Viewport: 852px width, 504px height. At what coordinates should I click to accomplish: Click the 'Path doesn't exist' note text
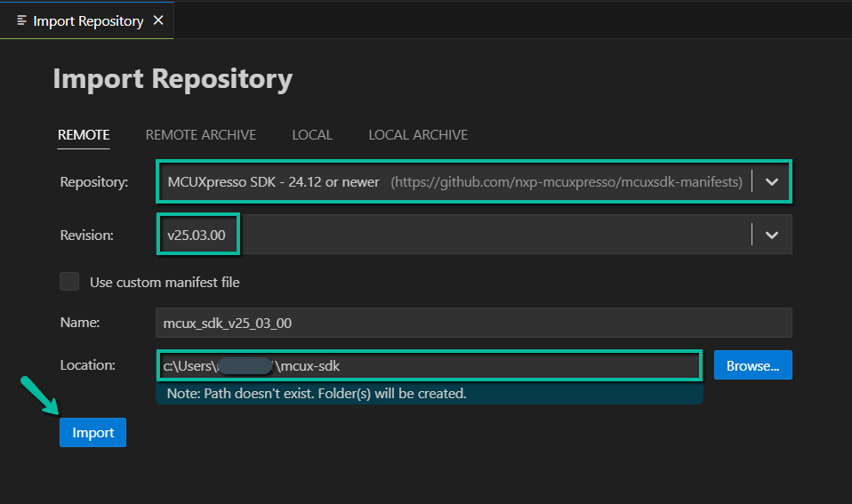(x=317, y=393)
